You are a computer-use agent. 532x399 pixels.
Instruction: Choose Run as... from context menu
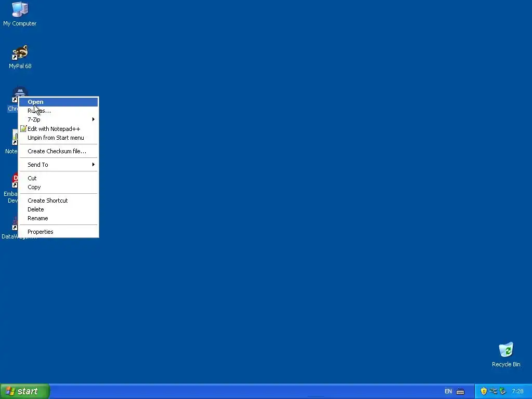pyautogui.click(x=58, y=111)
